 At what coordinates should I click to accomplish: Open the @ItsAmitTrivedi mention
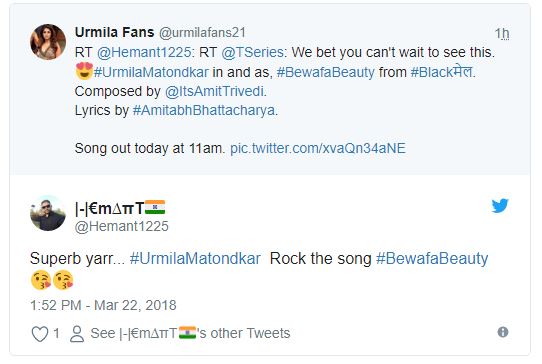click(214, 91)
